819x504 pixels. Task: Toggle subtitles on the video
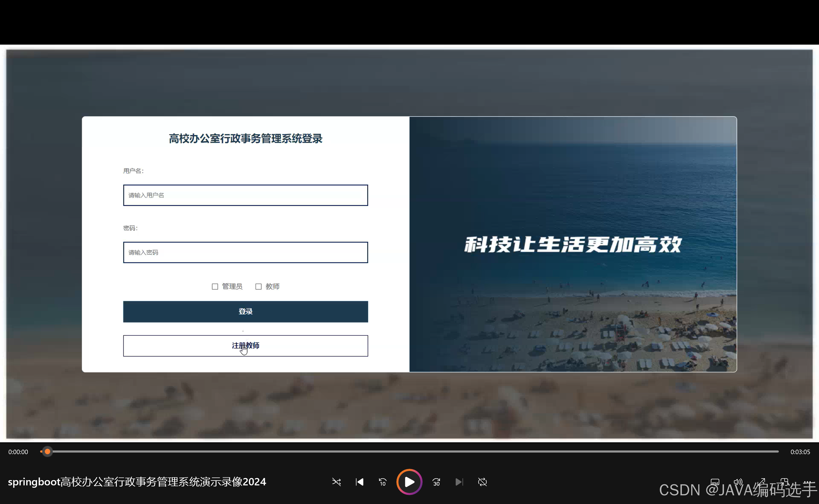[715, 482]
